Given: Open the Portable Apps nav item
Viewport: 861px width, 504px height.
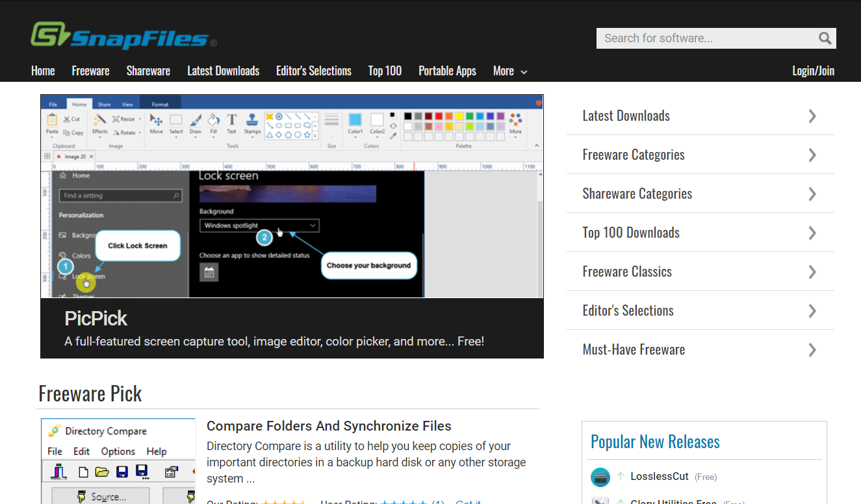Looking at the screenshot, I should 447,71.
